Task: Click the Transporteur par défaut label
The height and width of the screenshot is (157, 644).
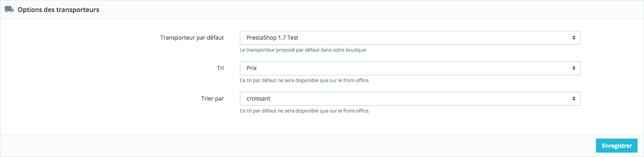Action: coord(192,38)
